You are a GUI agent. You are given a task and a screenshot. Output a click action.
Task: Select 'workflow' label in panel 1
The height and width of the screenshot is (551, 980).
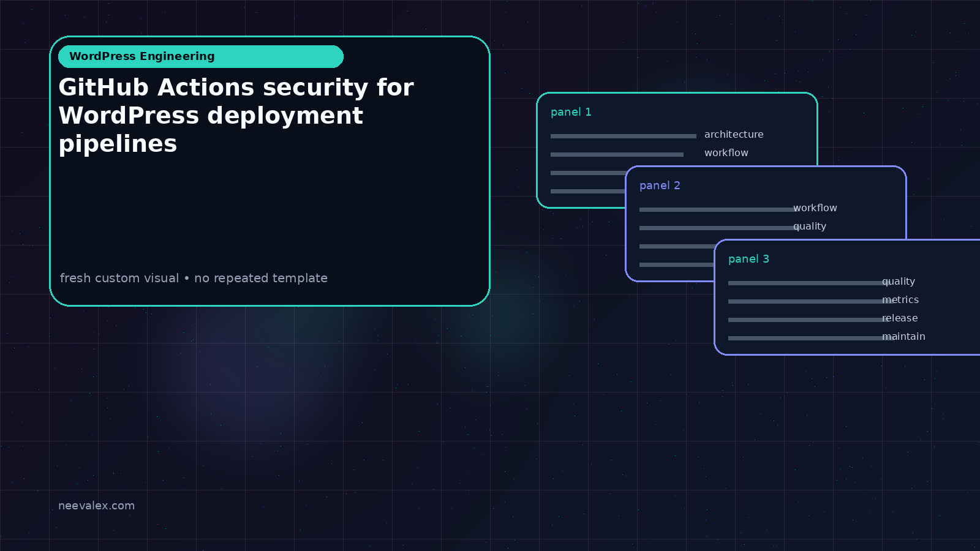pyautogui.click(x=726, y=153)
